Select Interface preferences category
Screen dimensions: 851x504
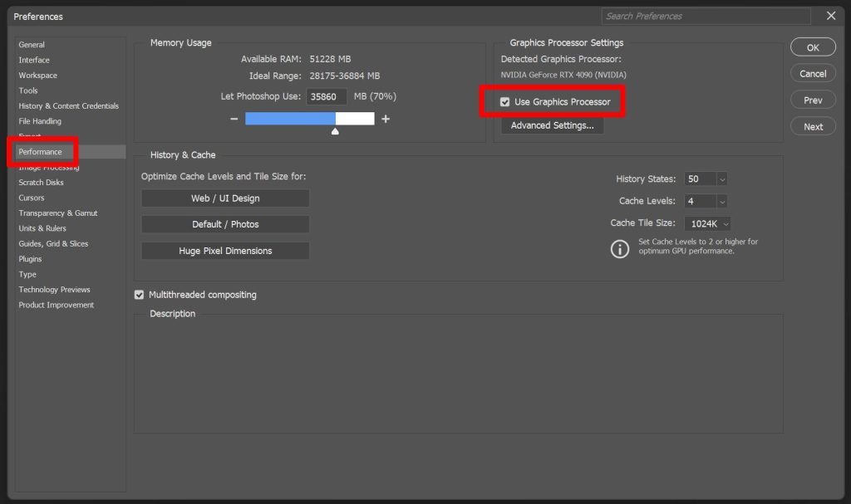point(33,60)
